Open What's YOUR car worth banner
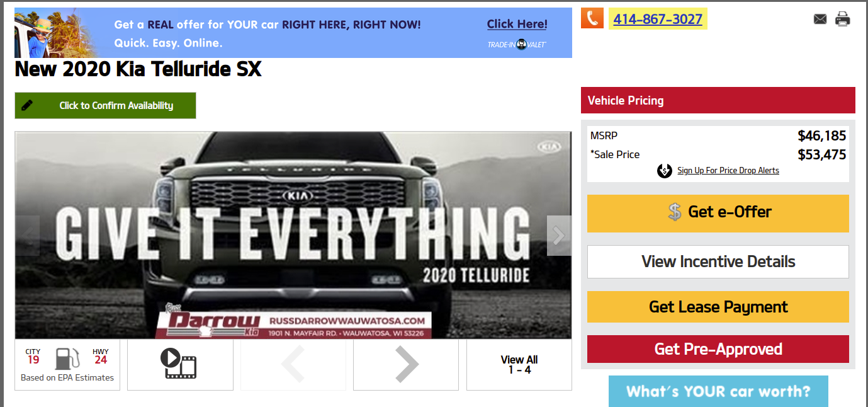Screen dimensions: 868x407 [x=718, y=391]
